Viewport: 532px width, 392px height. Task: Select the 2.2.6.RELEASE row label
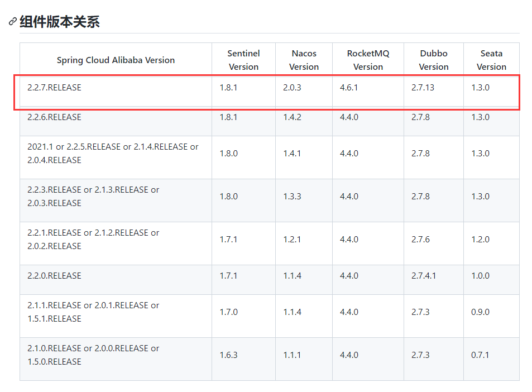pyautogui.click(x=54, y=117)
